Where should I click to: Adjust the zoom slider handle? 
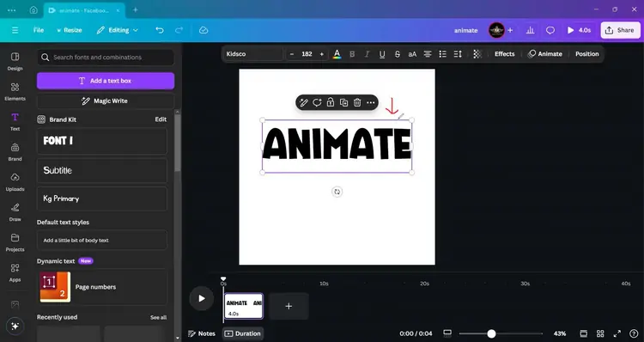click(491, 333)
